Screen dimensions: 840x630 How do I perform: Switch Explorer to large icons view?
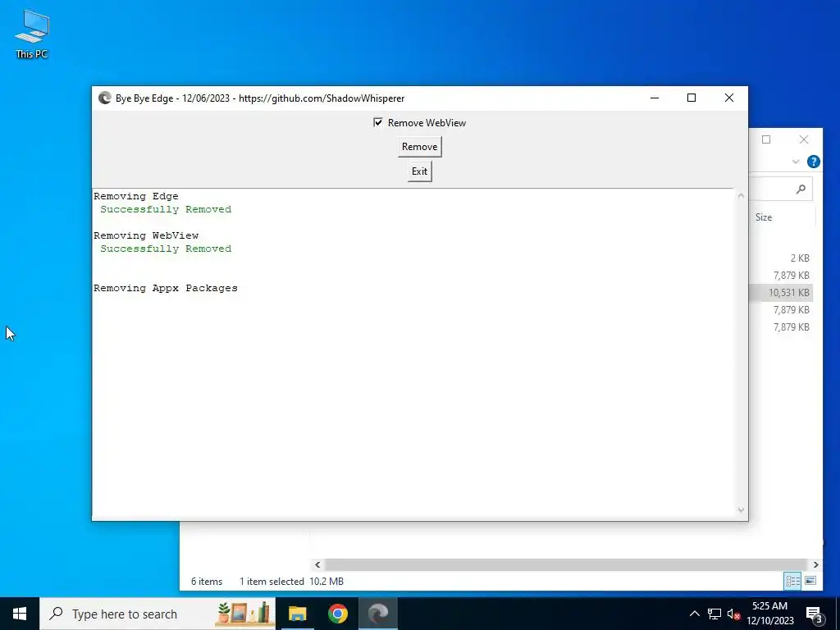click(x=810, y=581)
